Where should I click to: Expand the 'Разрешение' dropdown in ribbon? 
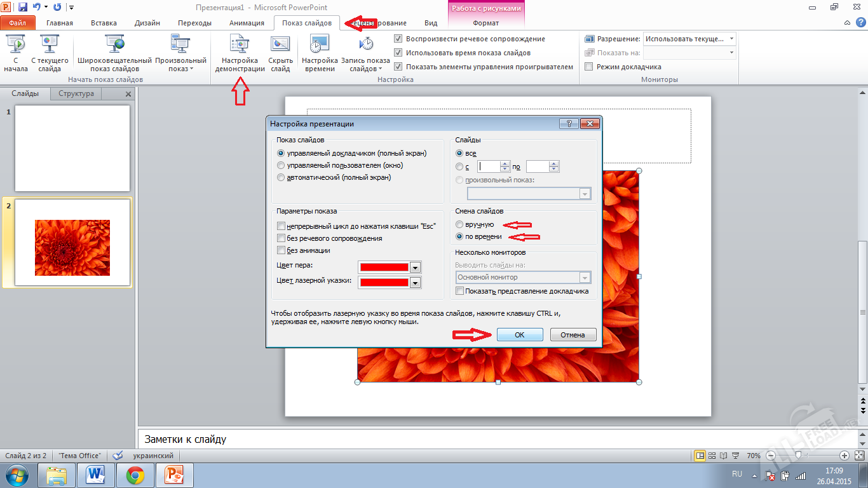(731, 39)
